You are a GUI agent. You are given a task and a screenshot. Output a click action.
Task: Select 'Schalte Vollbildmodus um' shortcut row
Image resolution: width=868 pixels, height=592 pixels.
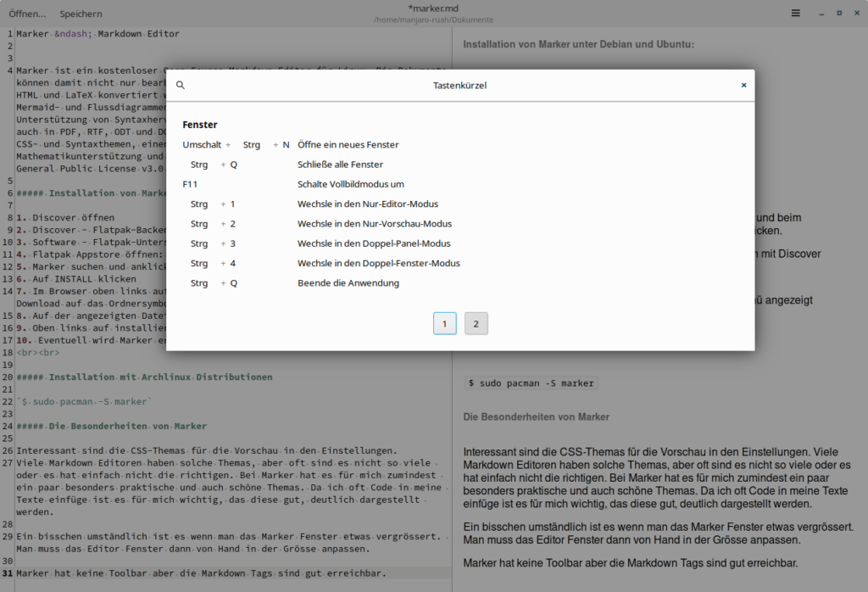click(x=293, y=184)
